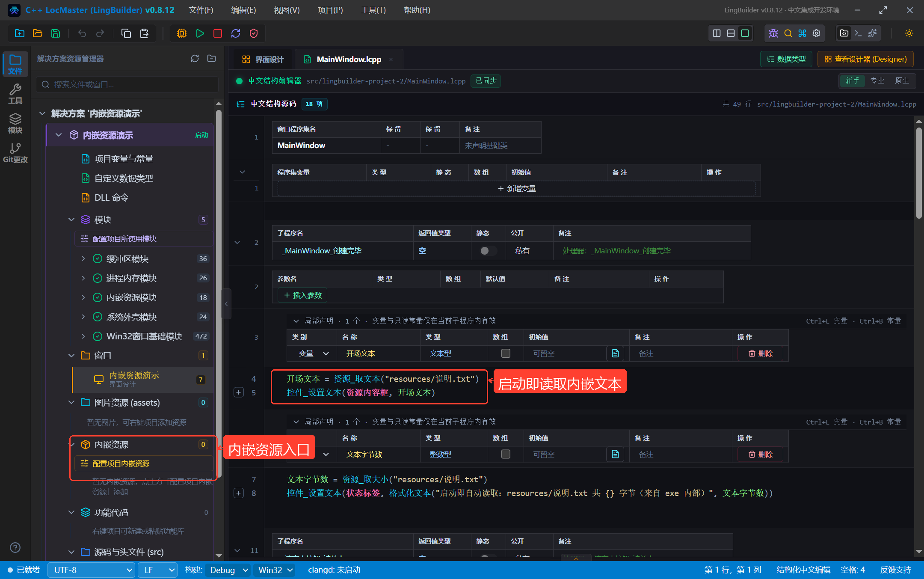Click the shield check icon

click(254, 33)
